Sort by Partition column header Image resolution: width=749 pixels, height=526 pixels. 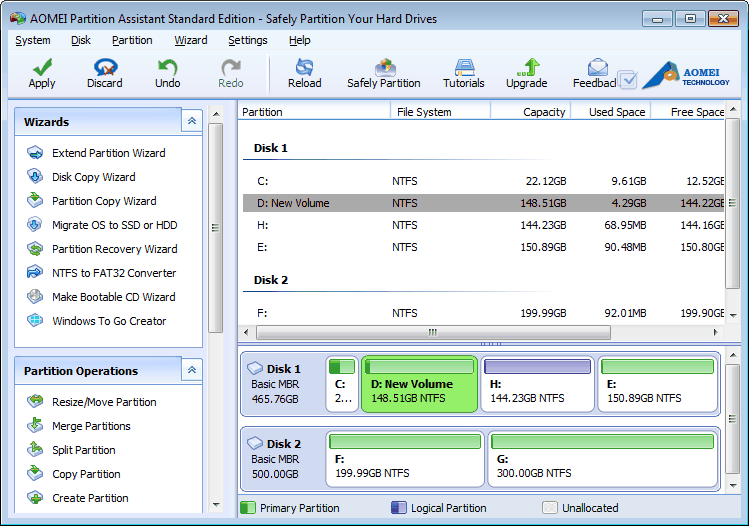(314, 112)
